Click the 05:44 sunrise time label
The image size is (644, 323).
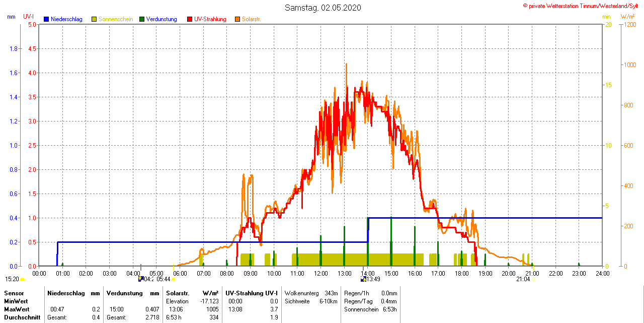[x=164, y=279]
